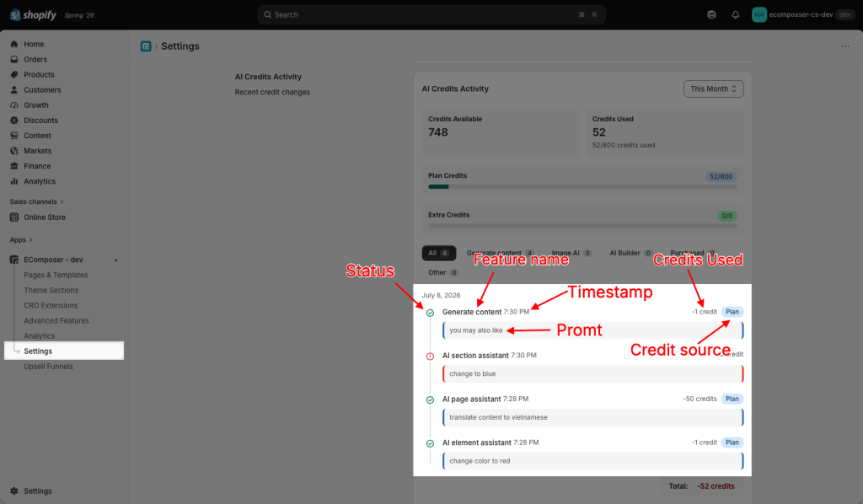Click the 52/800 plan credits badge
Screen dimensions: 863x504
tap(721, 177)
